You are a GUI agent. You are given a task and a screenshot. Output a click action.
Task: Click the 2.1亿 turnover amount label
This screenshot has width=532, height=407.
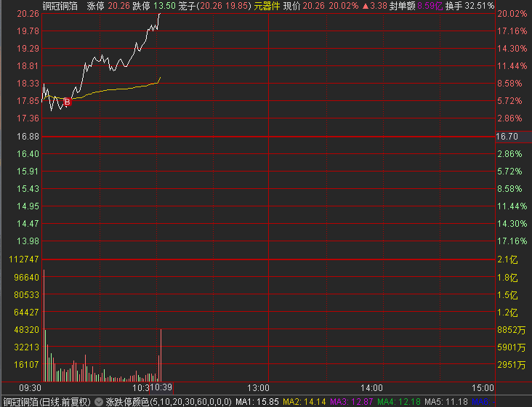click(x=507, y=259)
